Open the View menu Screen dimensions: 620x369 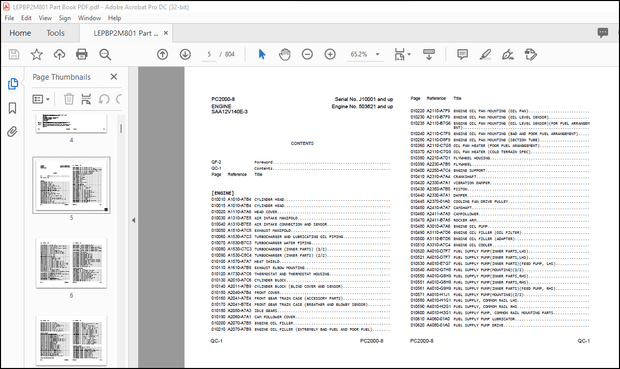[x=45, y=18]
